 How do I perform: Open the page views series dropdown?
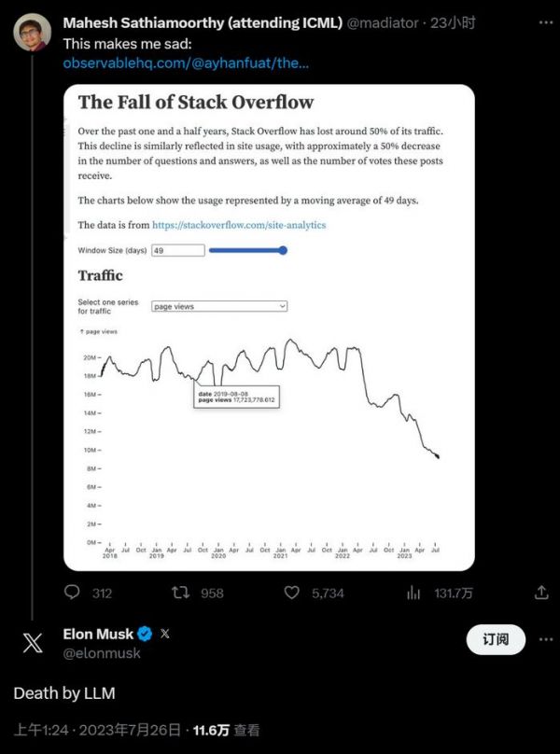[219, 306]
